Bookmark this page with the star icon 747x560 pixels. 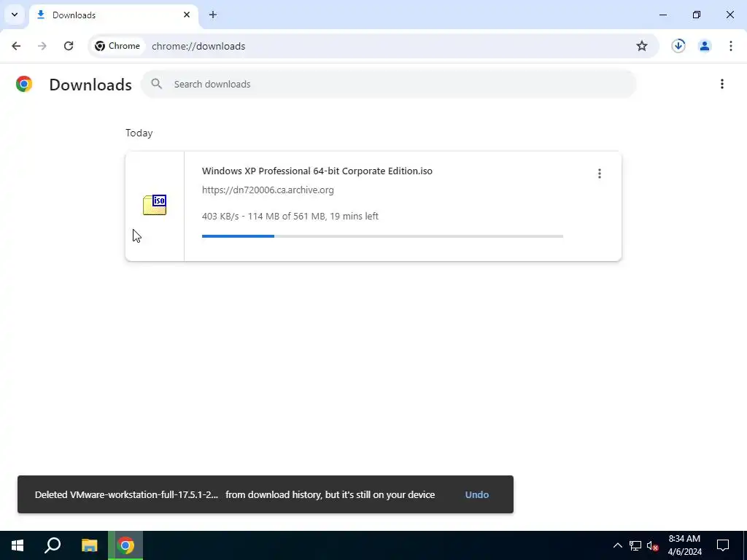pos(642,46)
